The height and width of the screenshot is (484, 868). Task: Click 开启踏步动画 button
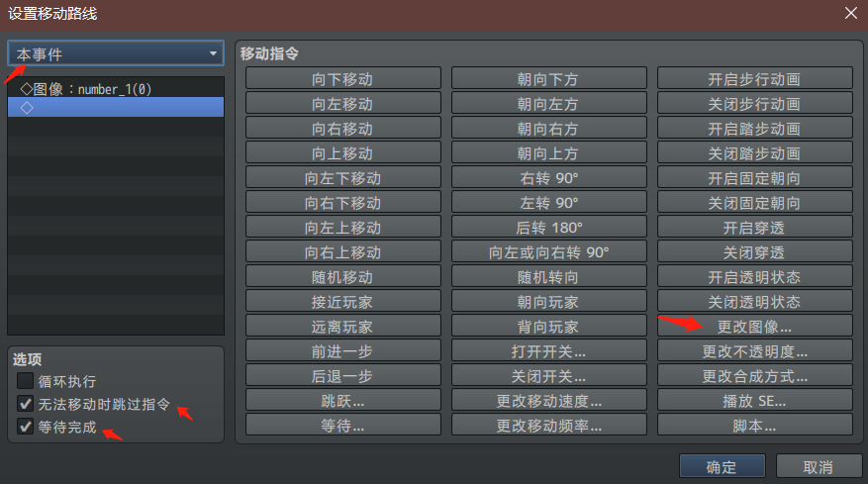pyautogui.click(x=755, y=129)
